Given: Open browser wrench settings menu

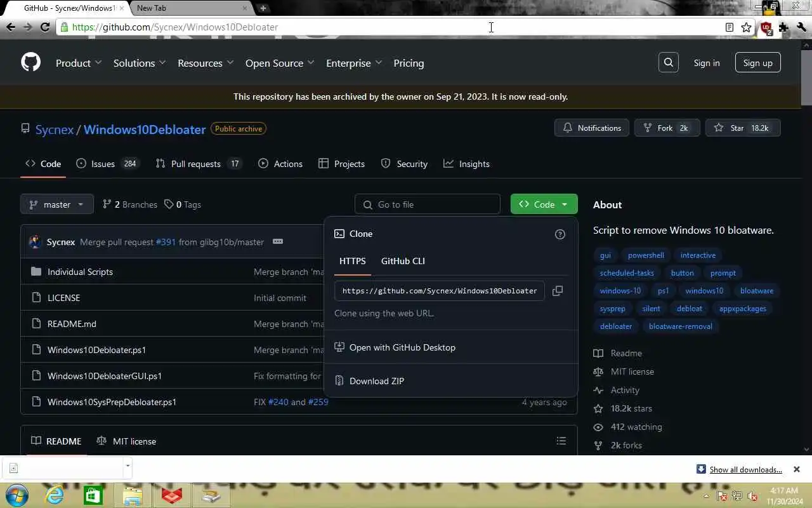Looking at the screenshot, I should pyautogui.click(x=802, y=27).
